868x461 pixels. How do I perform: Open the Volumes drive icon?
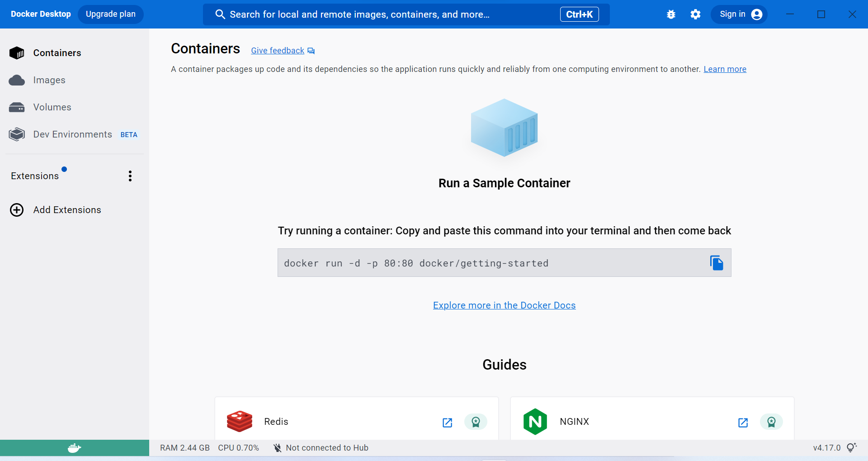click(17, 107)
